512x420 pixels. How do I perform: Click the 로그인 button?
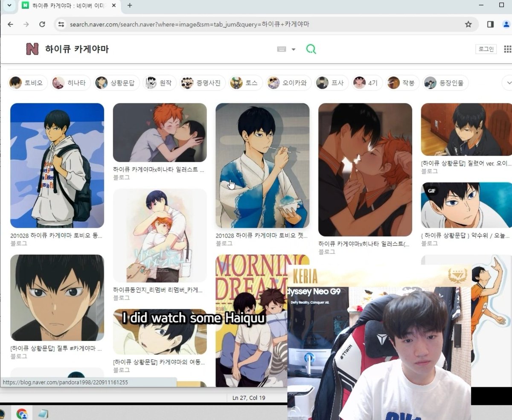pyautogui.click(x=486, y=49)
